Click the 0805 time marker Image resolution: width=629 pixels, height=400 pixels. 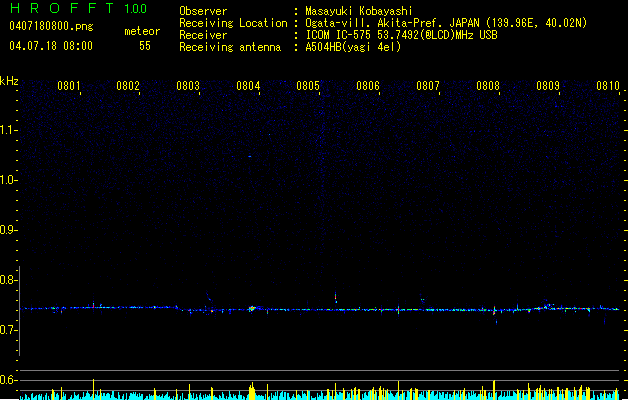[308, 85]
